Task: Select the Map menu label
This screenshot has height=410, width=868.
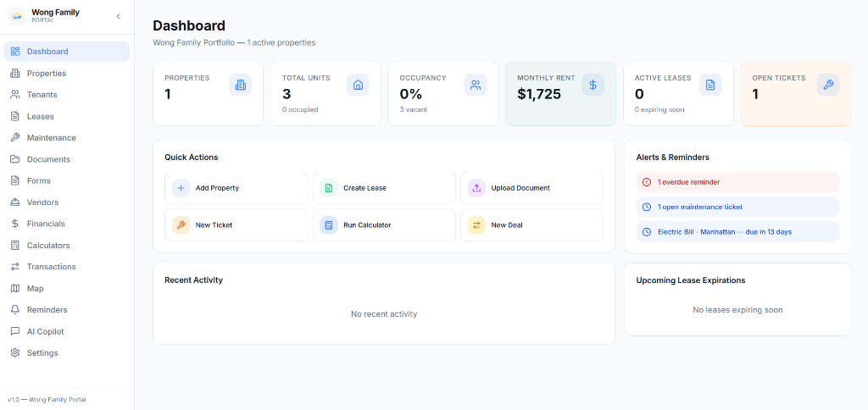Action: [x=36, y=288]
